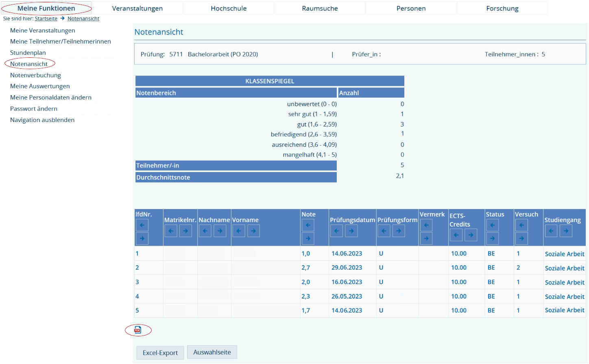Switch to the Raumsuche tab
The image size is (589, 364).
point(320,9)
